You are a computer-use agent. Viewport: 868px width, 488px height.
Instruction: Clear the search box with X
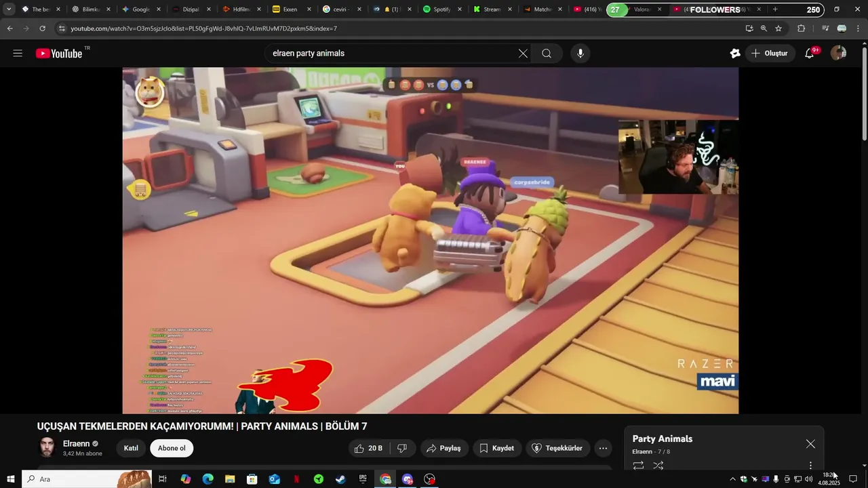pyautogui.click(x=523, y=54)
